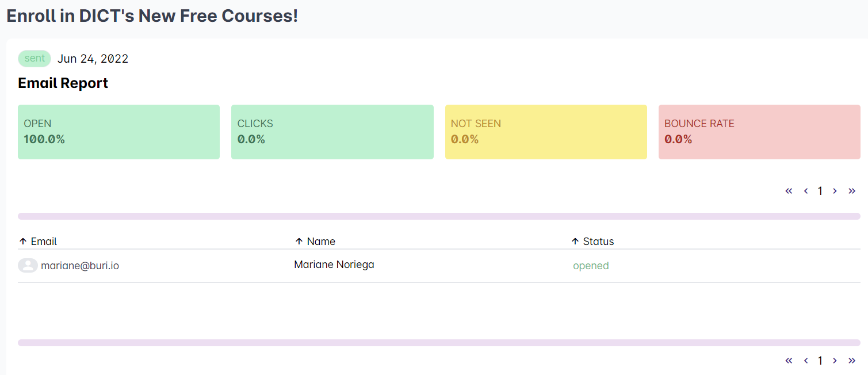Viewport: 868px width, 375px height.
Task: Go to previous page in bottom pagination
Action: point(806,361)
